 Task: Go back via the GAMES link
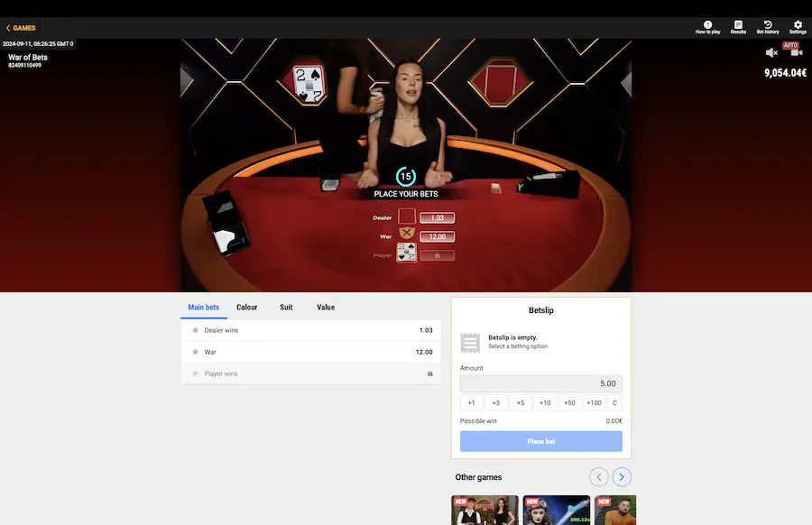[18, 27]
